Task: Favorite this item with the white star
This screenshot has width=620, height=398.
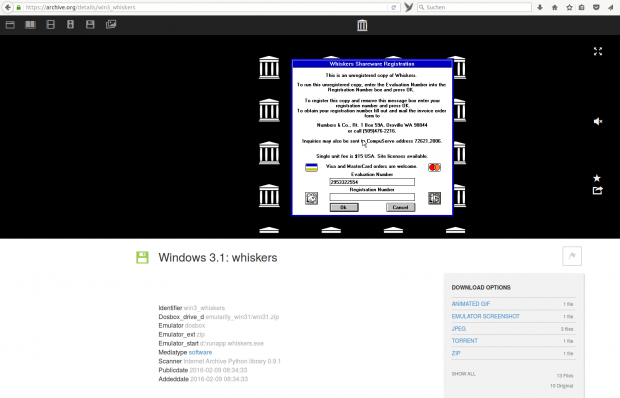Action: pos(597,178)
